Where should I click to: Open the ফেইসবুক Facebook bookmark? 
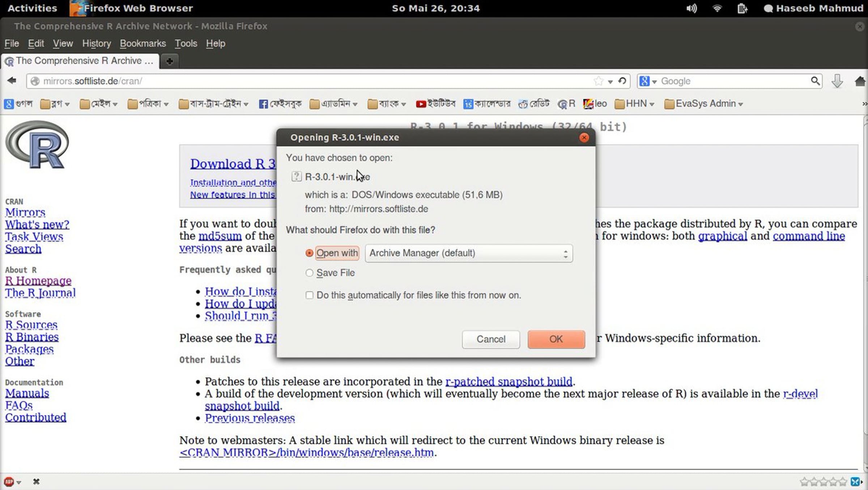point(280,104)
